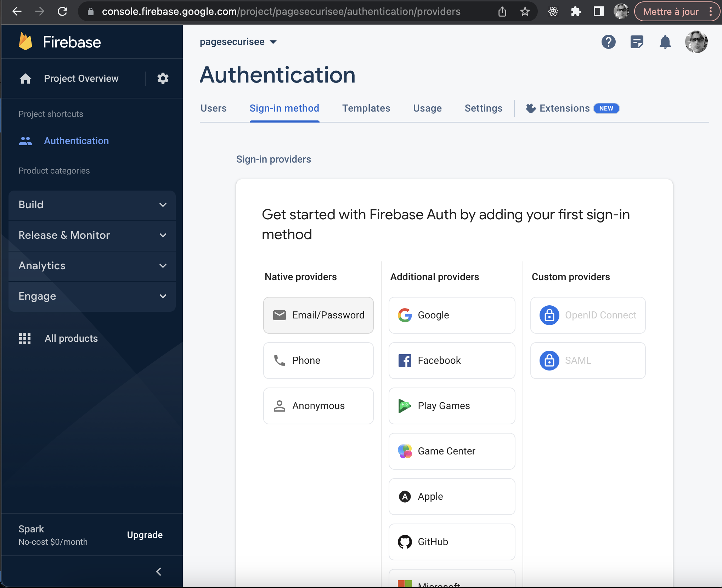This screenshot has height=588, width=722.
Task: Click the browser forward arrow
Action: pyautogui.click(x=40, y=11)
